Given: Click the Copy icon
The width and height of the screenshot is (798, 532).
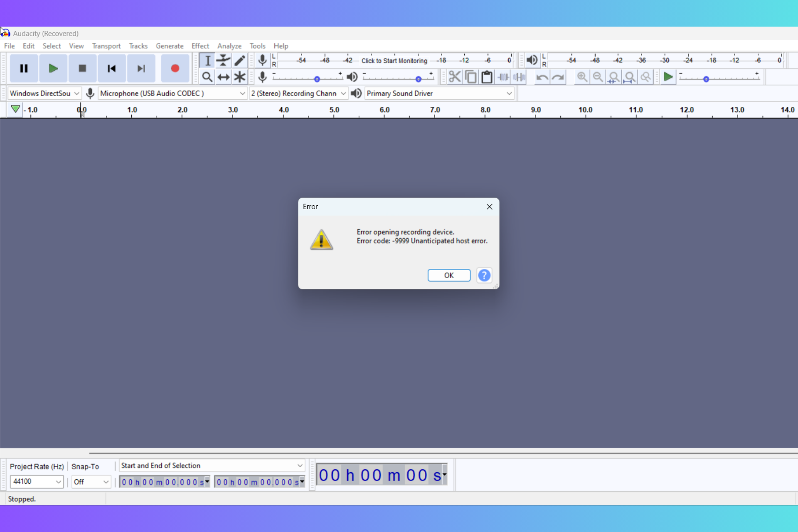Looking at the screenshot, I should point(471,77).
